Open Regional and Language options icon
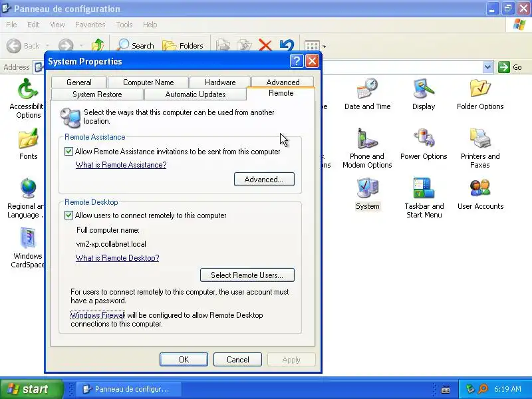532x399 pixels. pyautogui.click(x=26, y=198)
